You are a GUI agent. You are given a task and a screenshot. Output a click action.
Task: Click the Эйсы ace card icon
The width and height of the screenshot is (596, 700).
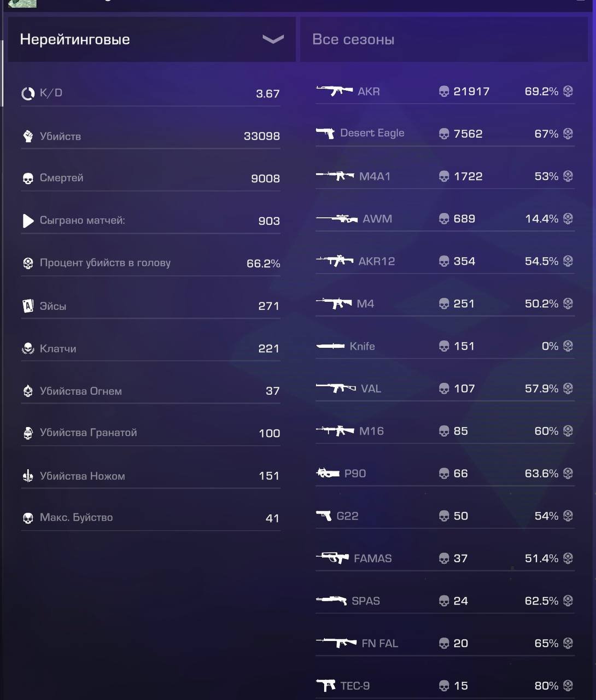(x=28, y=306)
